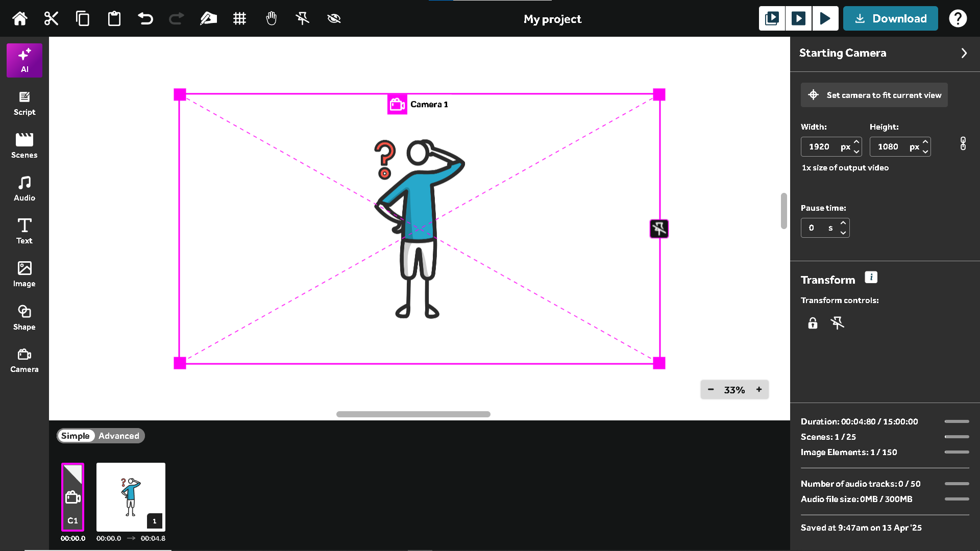Toggle aspect ratio link for width/height
Image resolution: width=980 pixels, height=551 pixels.
pyautogui.click(x=963, y=143)
